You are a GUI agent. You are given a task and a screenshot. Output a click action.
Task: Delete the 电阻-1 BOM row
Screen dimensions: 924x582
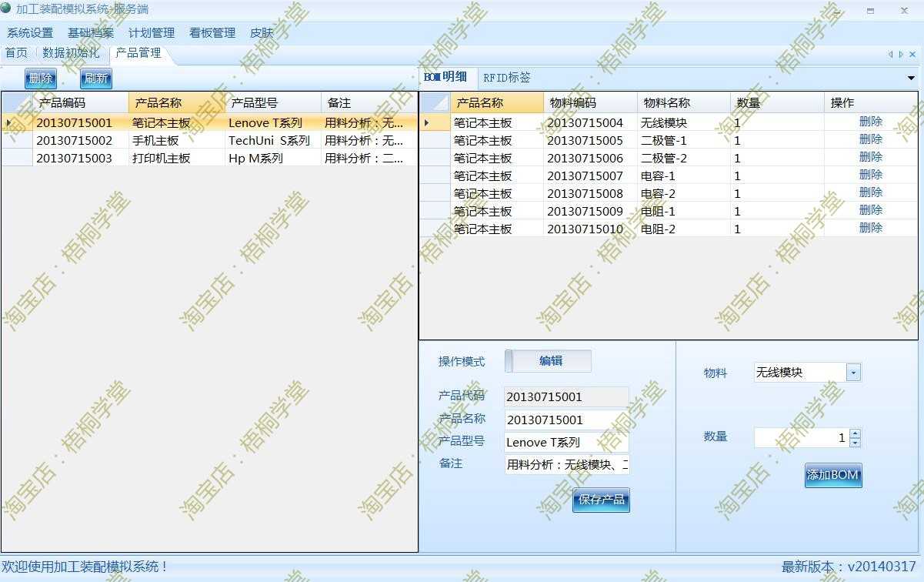[x=870, y=210]
